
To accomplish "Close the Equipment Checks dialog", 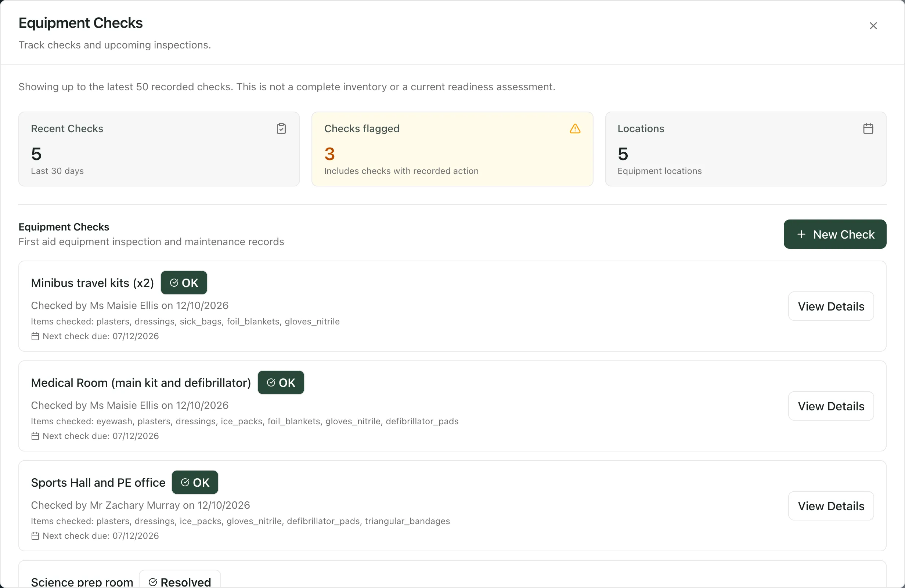I will pyautogui.click(x=873, y=26).
